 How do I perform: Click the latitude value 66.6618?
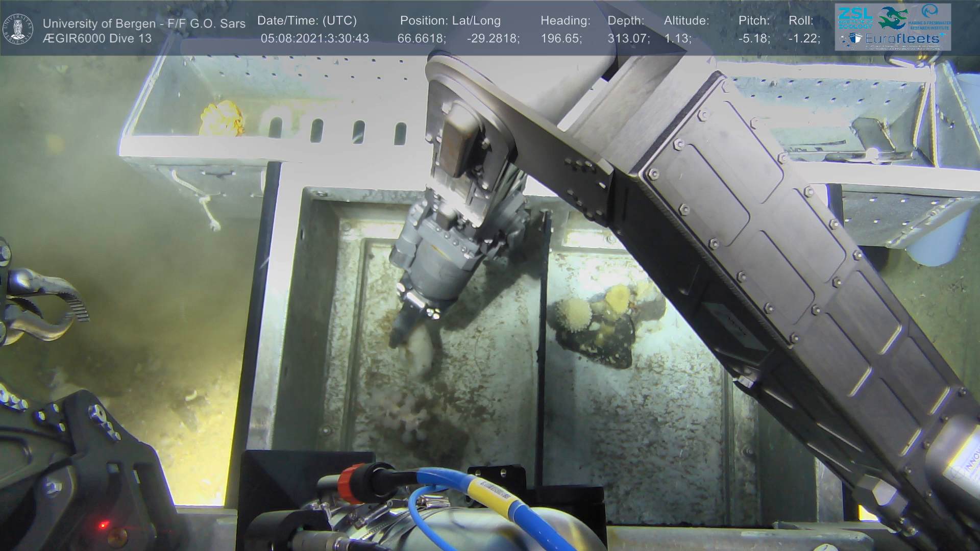pos(422,39)
